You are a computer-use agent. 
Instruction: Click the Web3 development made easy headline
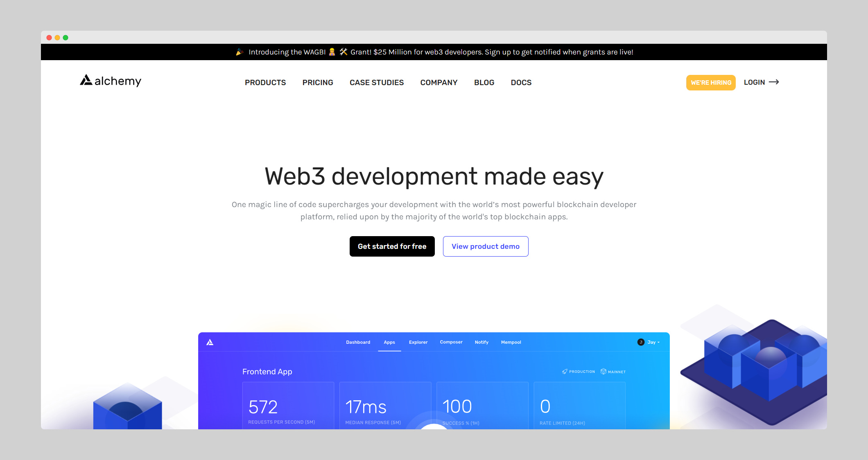coord(434,177)
